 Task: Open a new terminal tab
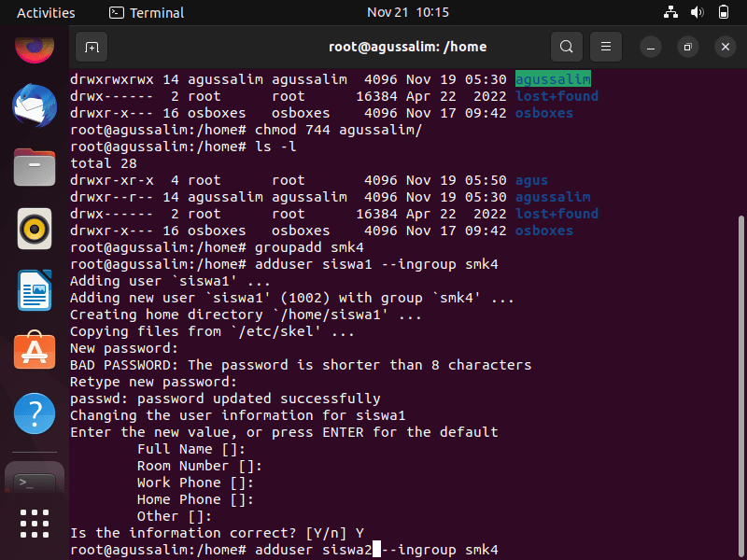point(92,47)
